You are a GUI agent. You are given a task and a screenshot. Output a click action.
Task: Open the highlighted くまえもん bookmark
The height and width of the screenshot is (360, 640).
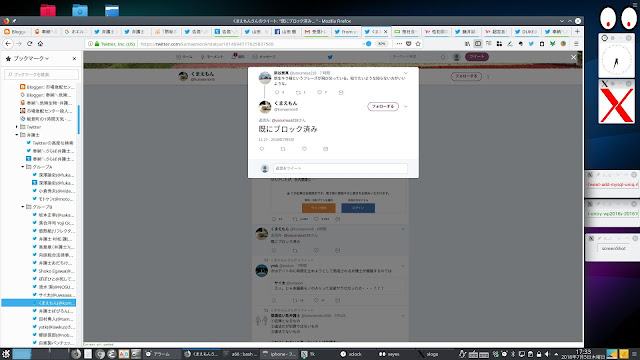coord(38,303)
